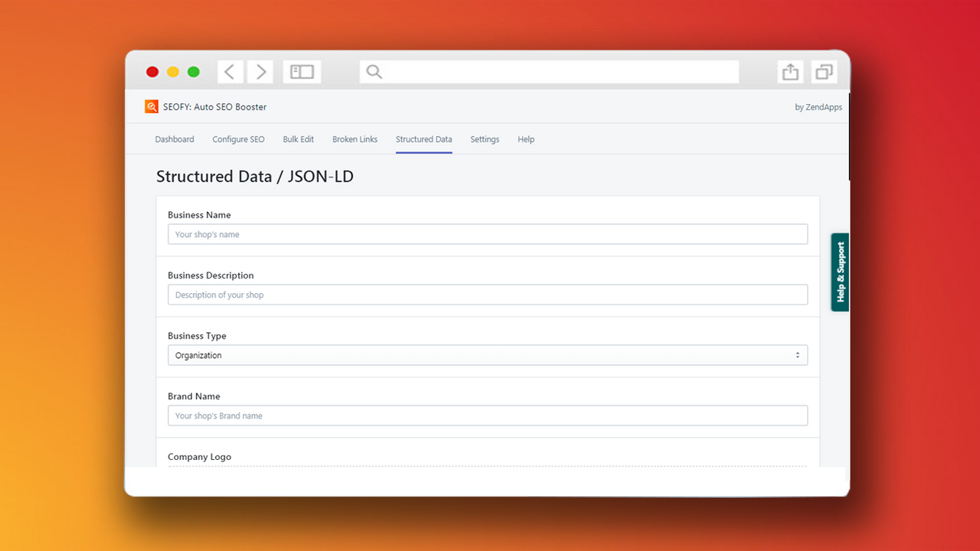Toggle the browser sidebar icon
The width and height of the screenshot is (980, 551).
[302, 71]
